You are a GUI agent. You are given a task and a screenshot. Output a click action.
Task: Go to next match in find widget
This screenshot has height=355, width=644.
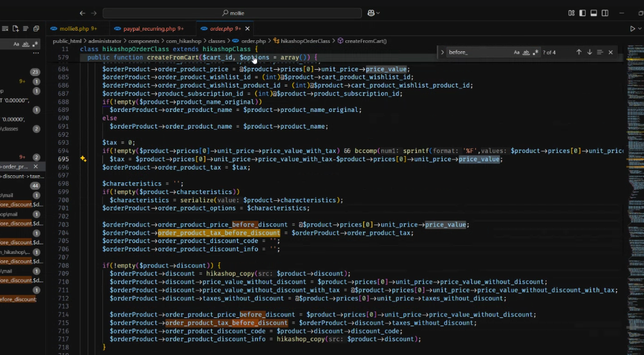click(x=589, y=52)
